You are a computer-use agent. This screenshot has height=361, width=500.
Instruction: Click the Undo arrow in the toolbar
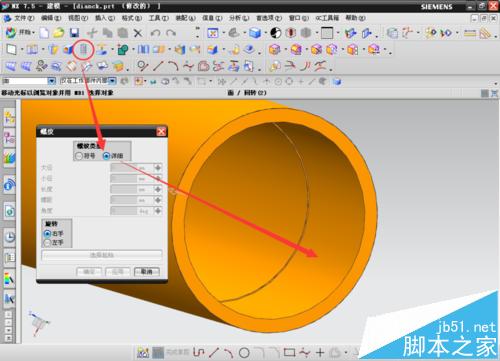tap(155, 33)
